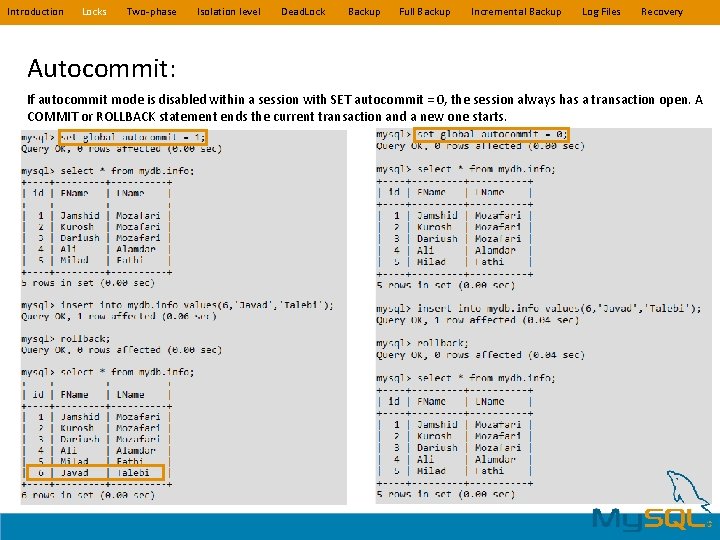The image size is (720, 540).
Task: Click Kurosh in left terminal's first table
Action: click(x=77, y=227)
